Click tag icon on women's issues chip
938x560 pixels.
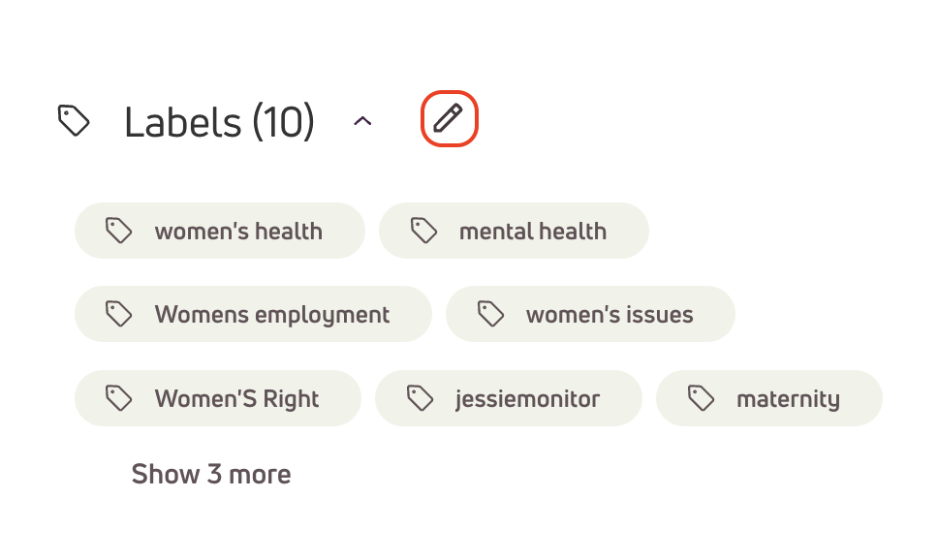pos(490,314)
